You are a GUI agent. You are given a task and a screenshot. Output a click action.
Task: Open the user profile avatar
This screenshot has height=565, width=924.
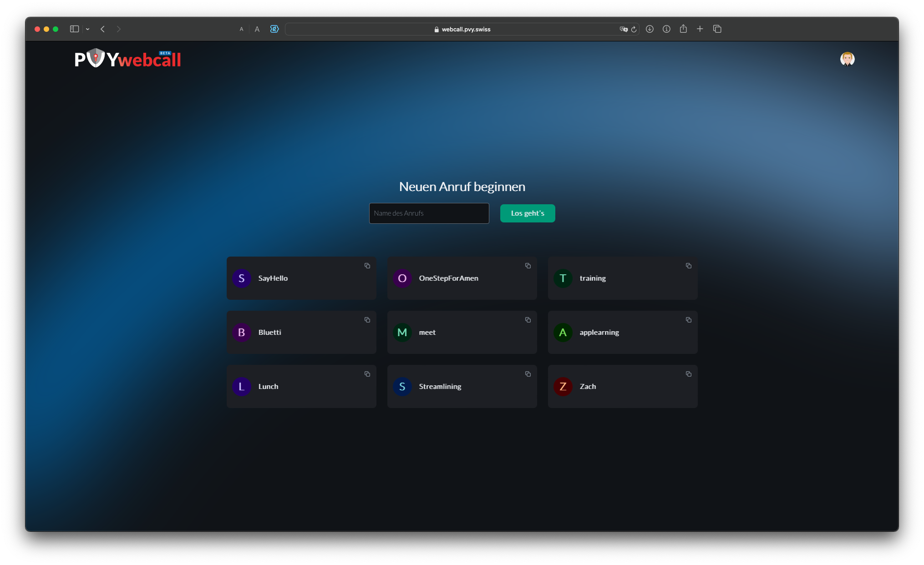(x=847, y=59)
